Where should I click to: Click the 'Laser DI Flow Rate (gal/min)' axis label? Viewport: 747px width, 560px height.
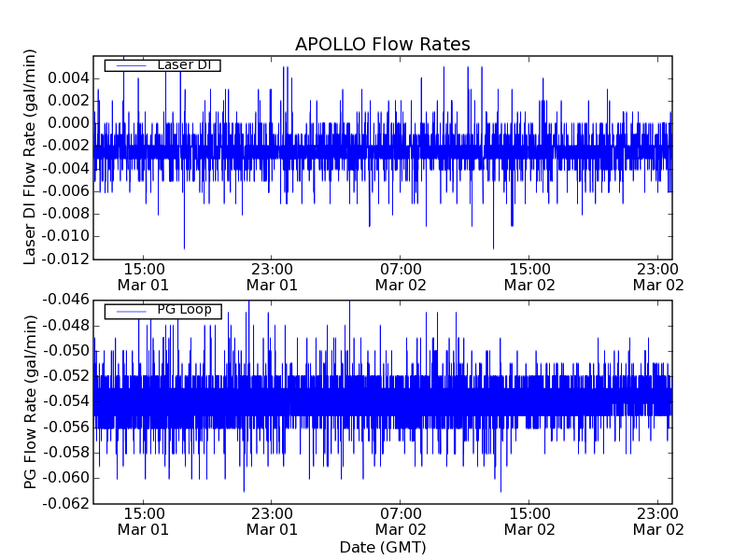click(x=30, y=157)
